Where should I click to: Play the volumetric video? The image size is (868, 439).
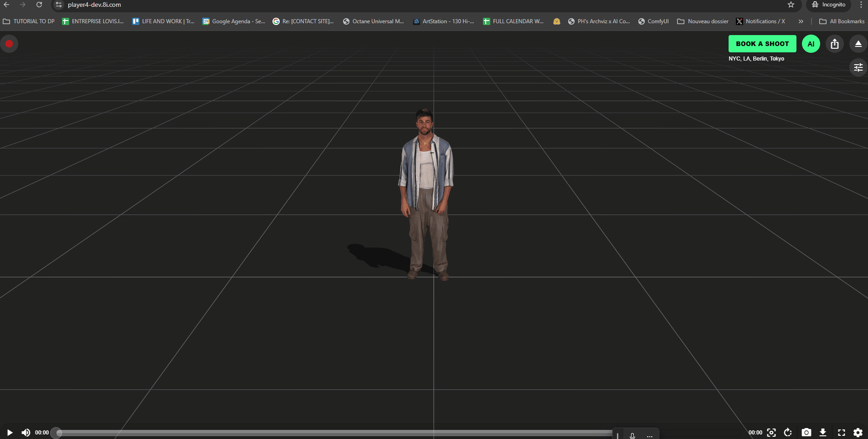[10, 432]
